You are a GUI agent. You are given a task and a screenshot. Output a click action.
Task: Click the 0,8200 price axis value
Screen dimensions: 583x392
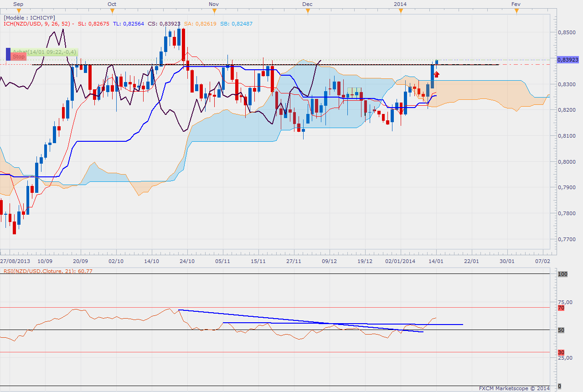(x=567, y=110)
